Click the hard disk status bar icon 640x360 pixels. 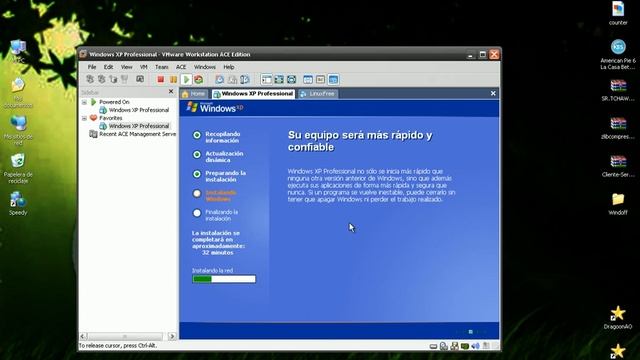coord(433,347)
